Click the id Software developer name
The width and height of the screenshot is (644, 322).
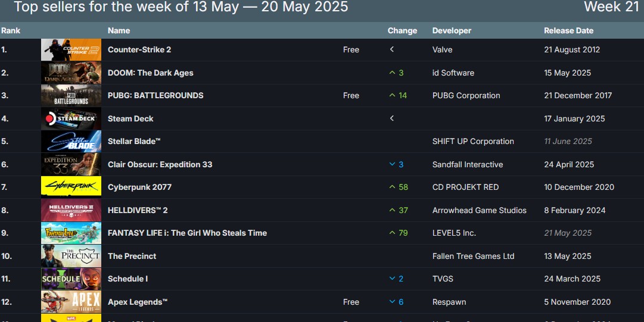coord(453,73)
